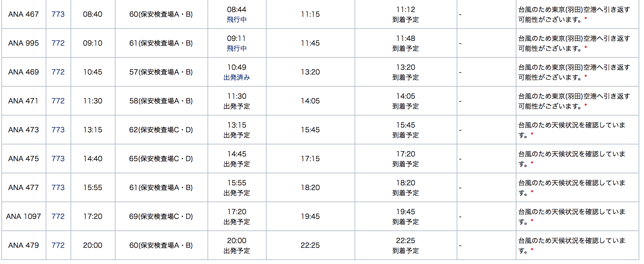
Task: Click the red asterisk in ANA 473 remarks
Action: click(532, 134)
